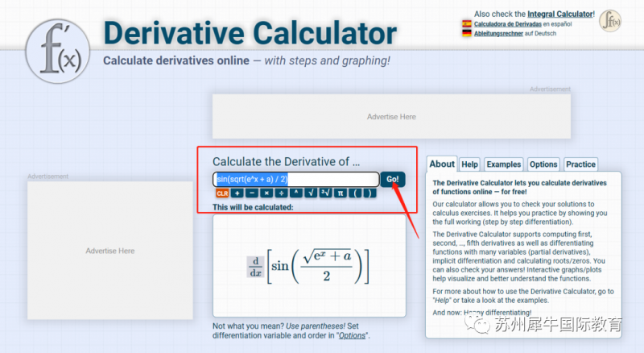This screenshot has height=353, width=644.
Task: Click the function input field
Action: pos(295,180)
